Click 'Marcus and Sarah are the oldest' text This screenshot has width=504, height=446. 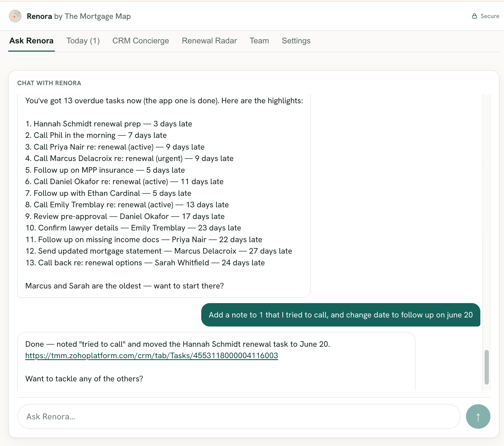[x=124, y=286]
